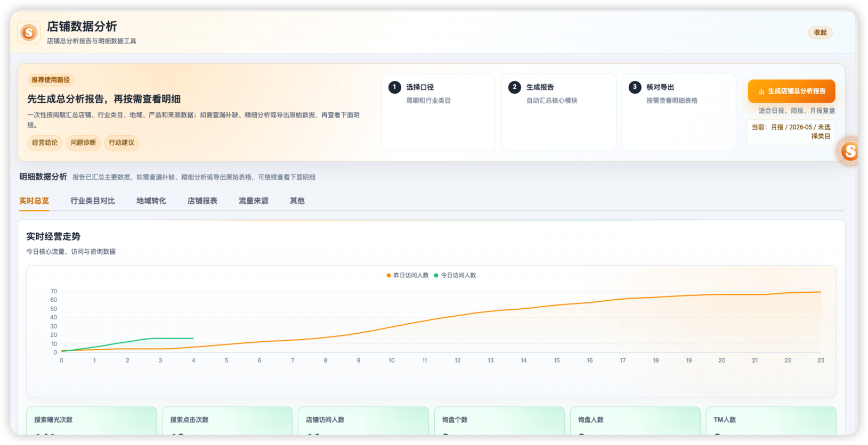Click the 搜索点击次数 metric card

(228, 421)
